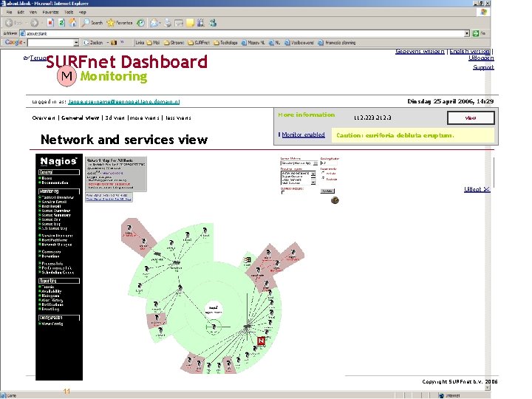The height and width of the screenshot is (399, 532).
Task: Click the server icon near pink segment
Action: tap(248, 260)
